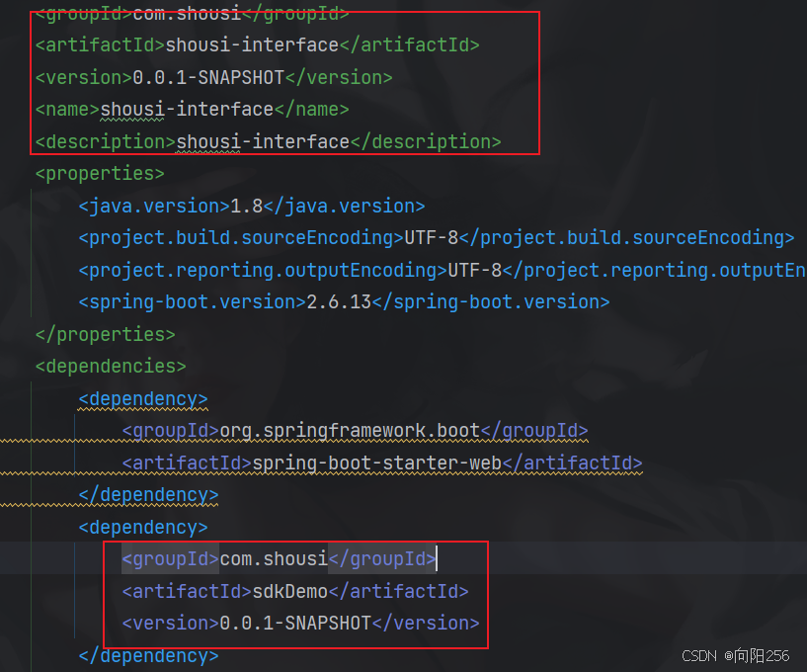The height and width of the screenshot is (672, 807).
Task: Click the org.springframework.boot groupId line
Action: (356, 431)
